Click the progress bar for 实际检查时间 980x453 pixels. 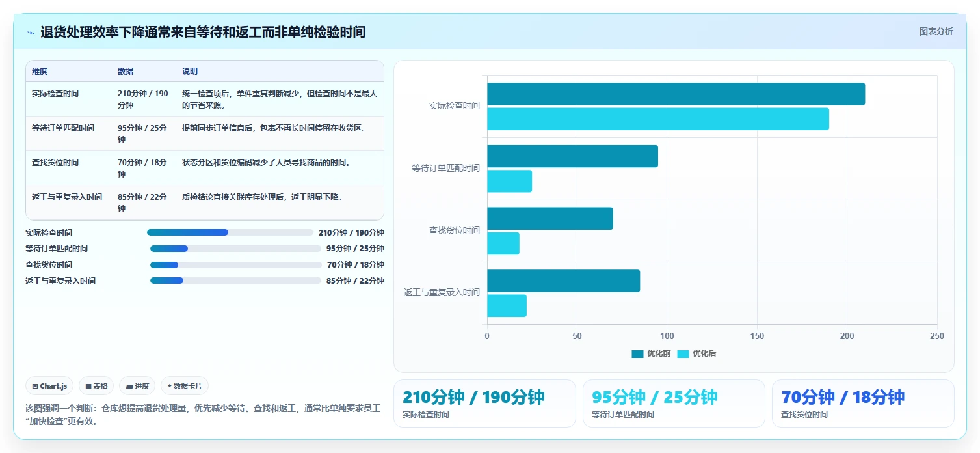click(230, 232)
